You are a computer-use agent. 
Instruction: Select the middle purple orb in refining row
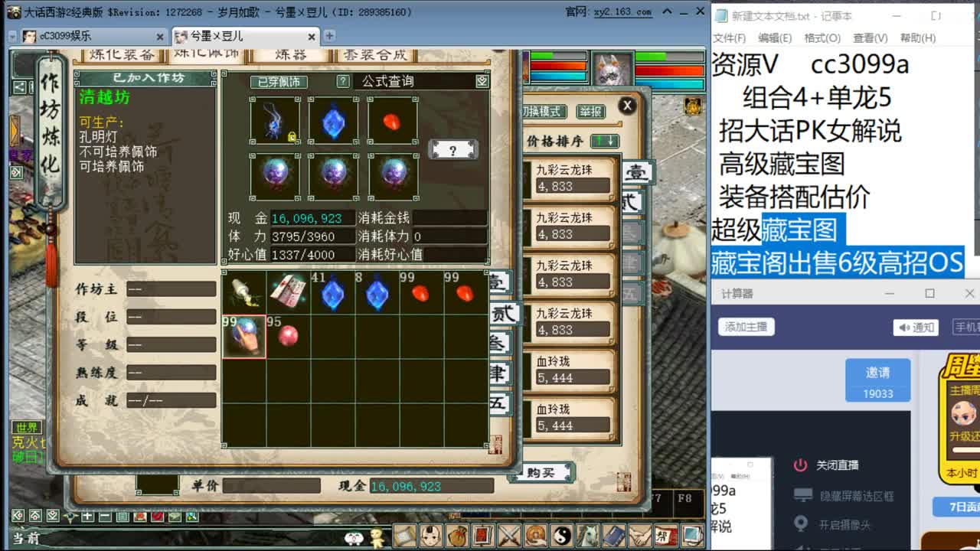point(333,177)
